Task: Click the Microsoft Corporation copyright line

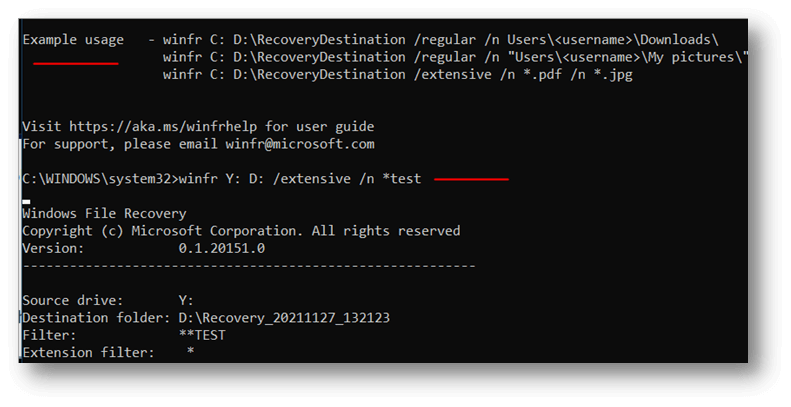Action: pos(241,231)
